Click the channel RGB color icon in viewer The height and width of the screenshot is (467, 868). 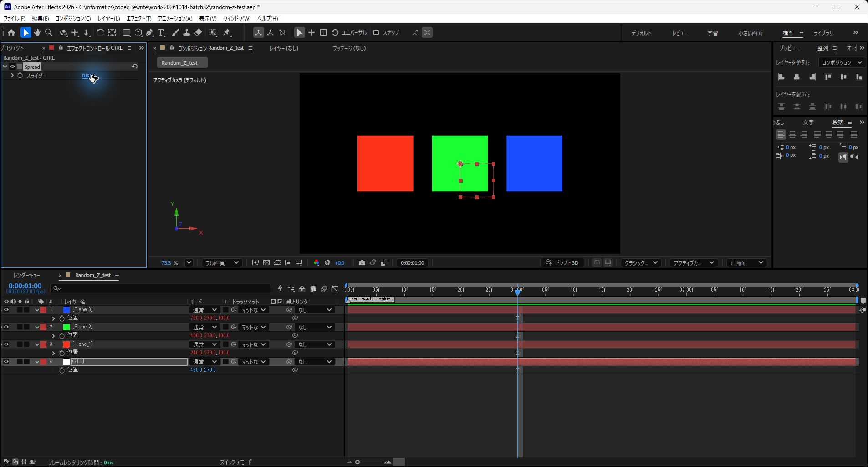(317, 263)
